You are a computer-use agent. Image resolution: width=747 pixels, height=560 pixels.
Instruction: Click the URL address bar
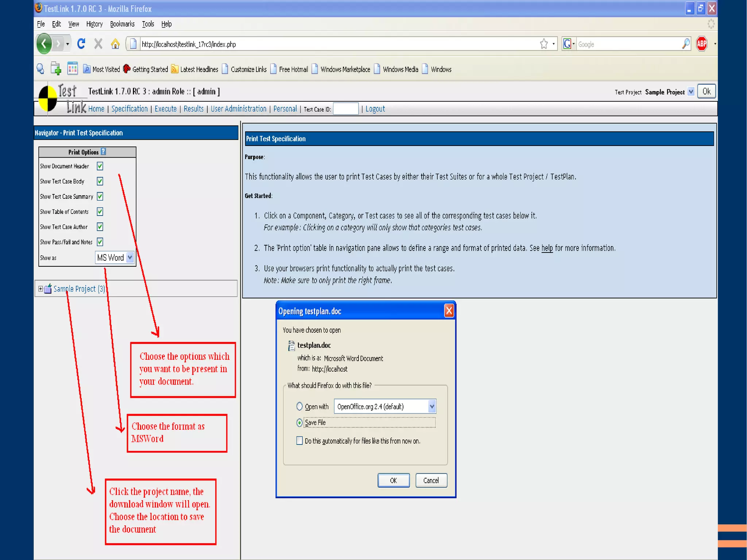(x=339, y=44)
